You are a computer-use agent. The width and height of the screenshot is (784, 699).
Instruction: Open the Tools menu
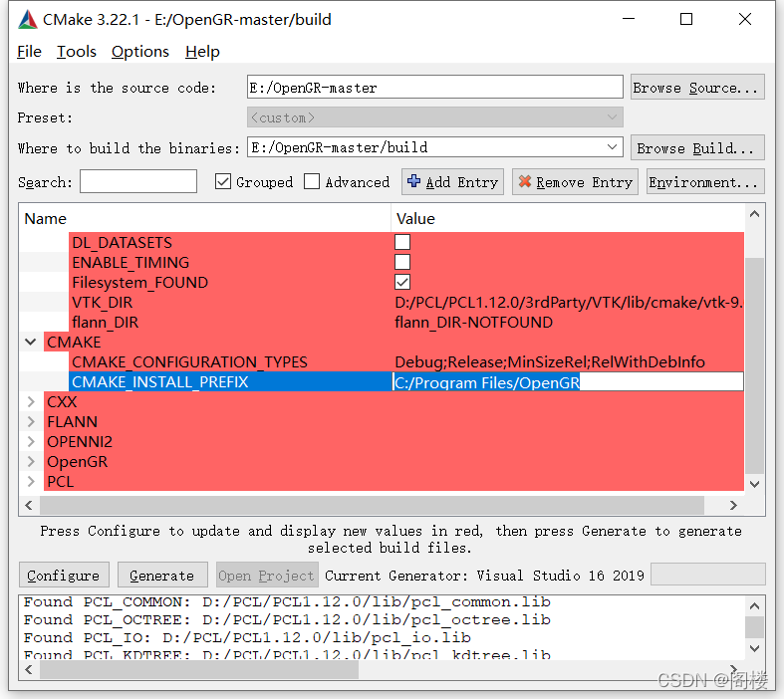76,52
